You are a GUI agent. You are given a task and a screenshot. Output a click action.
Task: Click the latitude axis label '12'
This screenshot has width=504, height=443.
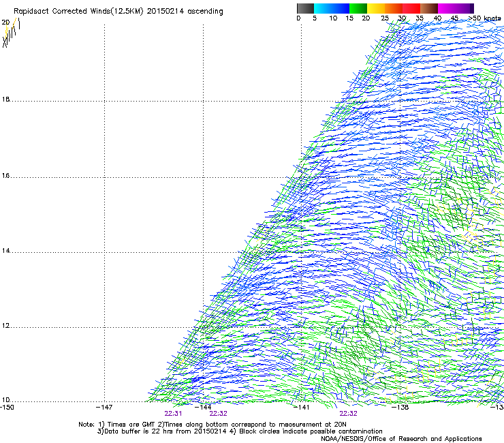tap(5, 326)
